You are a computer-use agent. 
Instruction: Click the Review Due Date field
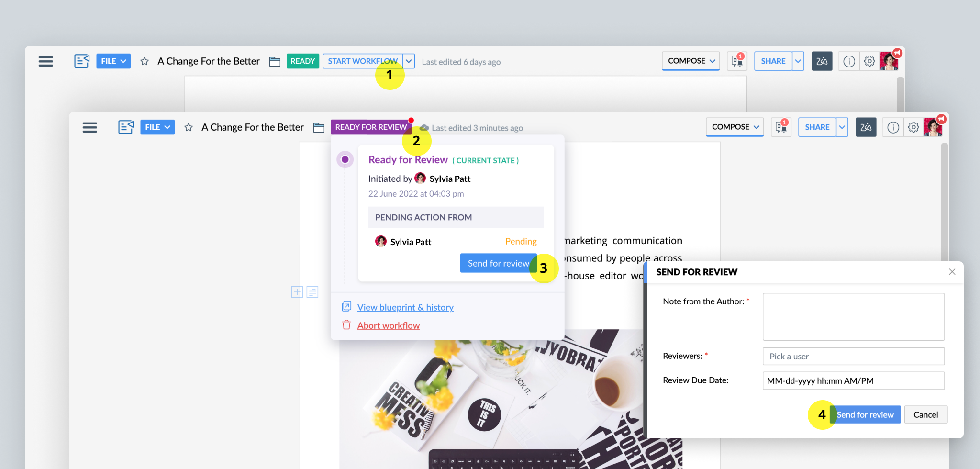[853, 380]
